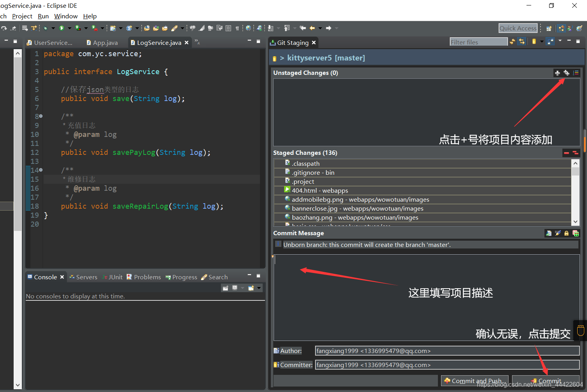Open the Run menu

(x=43, y=16)
